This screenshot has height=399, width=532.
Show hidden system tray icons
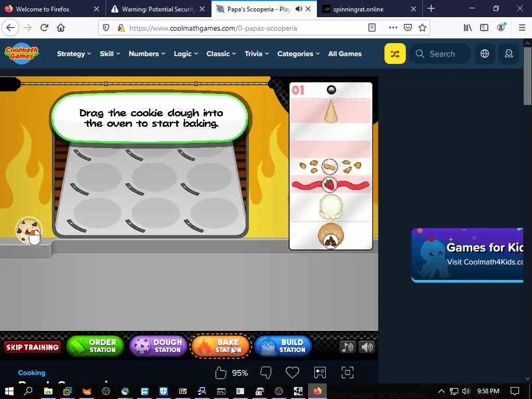(x=442, y=391)
